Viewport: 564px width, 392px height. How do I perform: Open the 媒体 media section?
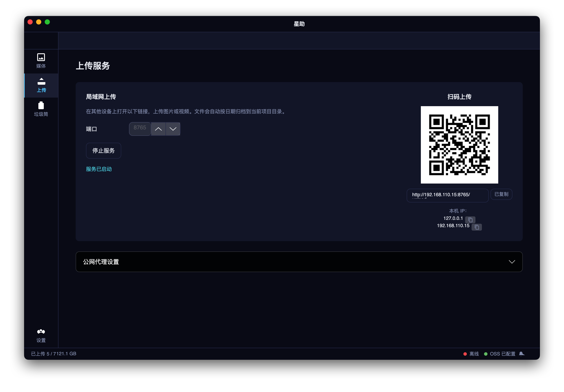click(x=41, y=61)
